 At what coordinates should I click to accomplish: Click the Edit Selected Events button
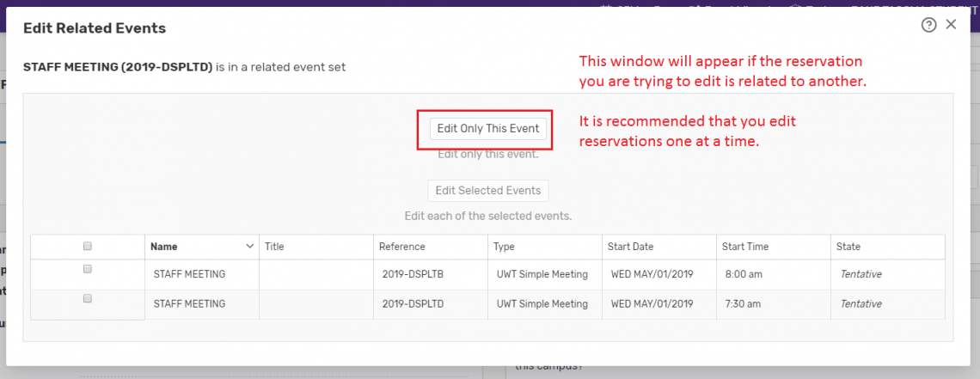[x=487, y=191]
